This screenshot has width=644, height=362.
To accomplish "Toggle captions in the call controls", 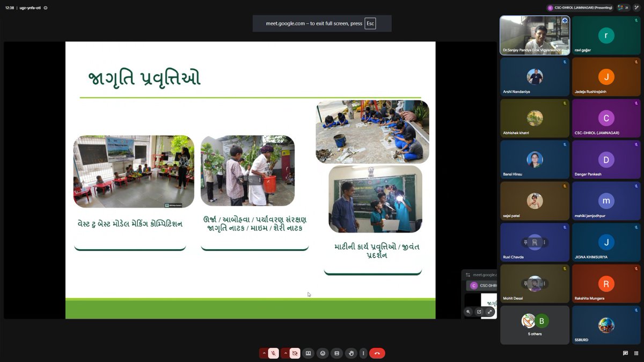I will pos(336,353).
